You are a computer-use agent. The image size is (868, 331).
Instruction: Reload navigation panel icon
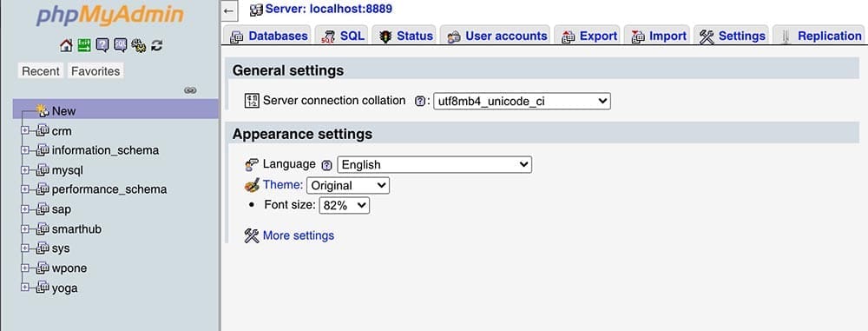point(156,45)
